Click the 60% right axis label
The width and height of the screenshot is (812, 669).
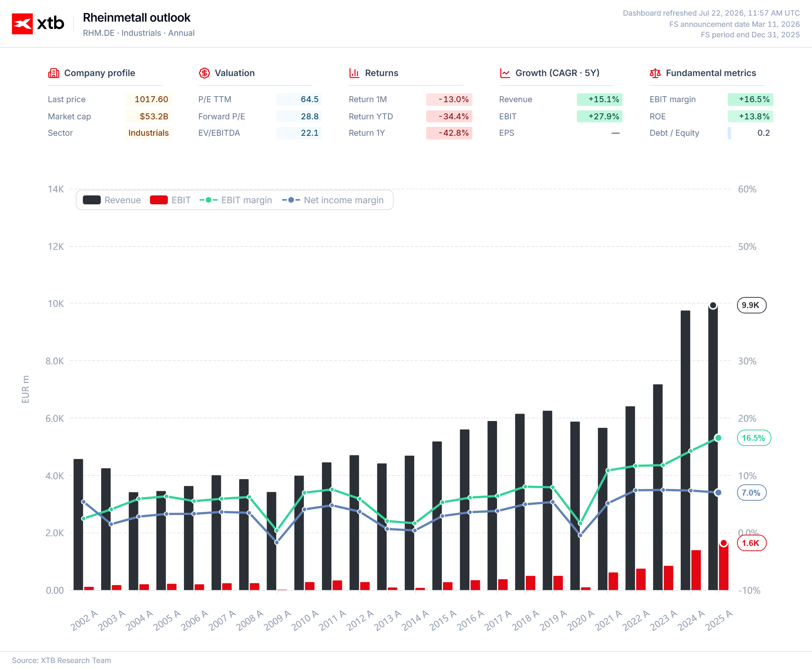[747, 189]
